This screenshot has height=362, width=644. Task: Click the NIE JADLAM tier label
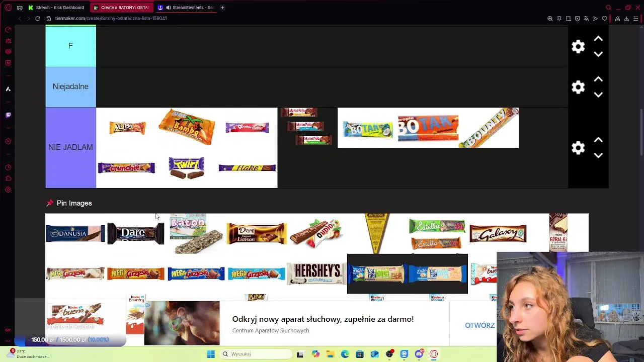pyautogui.click(x=70, y=147)
